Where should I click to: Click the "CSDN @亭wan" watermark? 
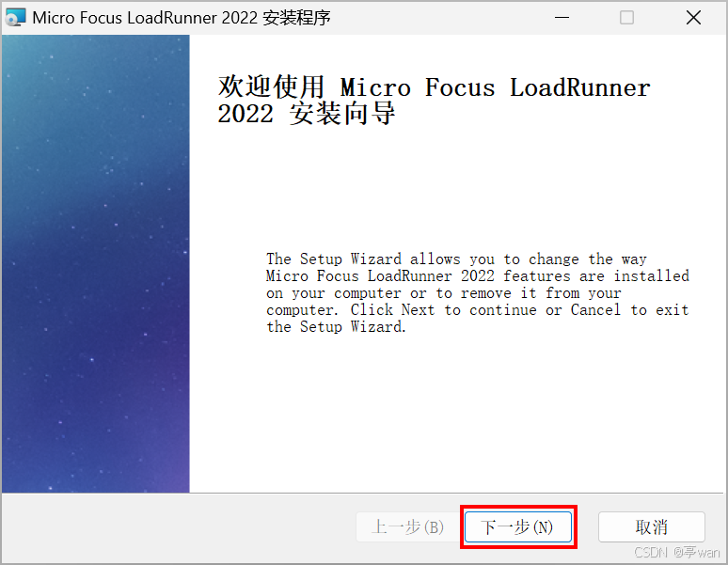[677, 552]
